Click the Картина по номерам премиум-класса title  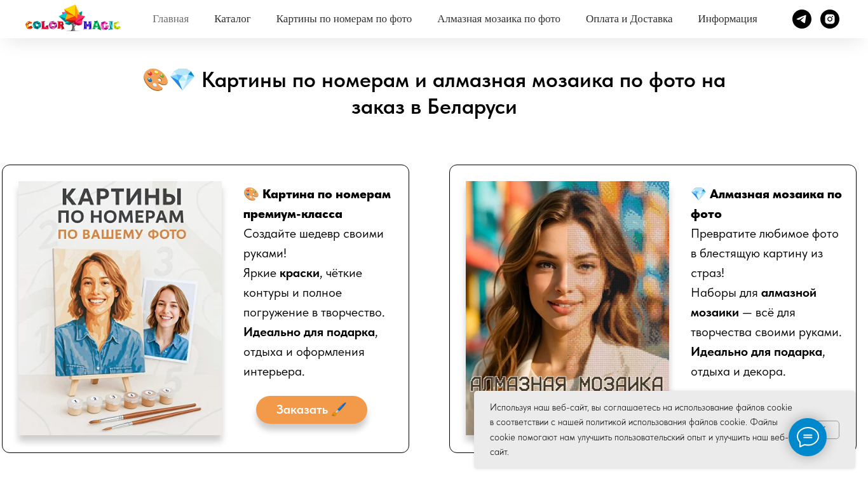317,204
